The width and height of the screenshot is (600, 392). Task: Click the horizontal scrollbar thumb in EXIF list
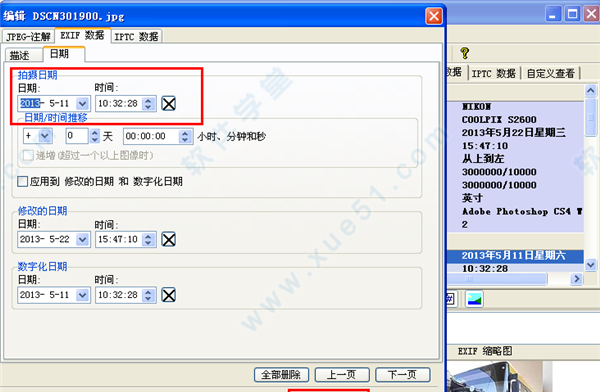tap(496, 279)
